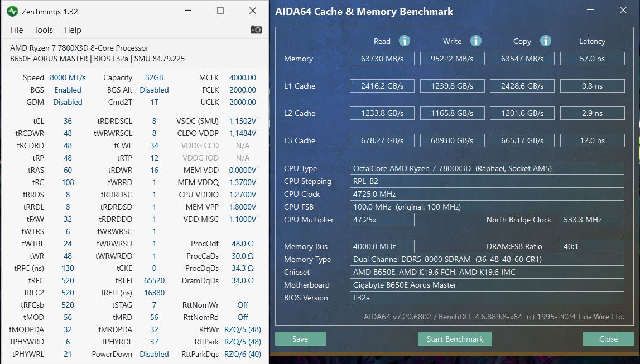Click the Cmd2T value 1T
This screenshot has height=364, width=640.
click(x=155, y=102)
